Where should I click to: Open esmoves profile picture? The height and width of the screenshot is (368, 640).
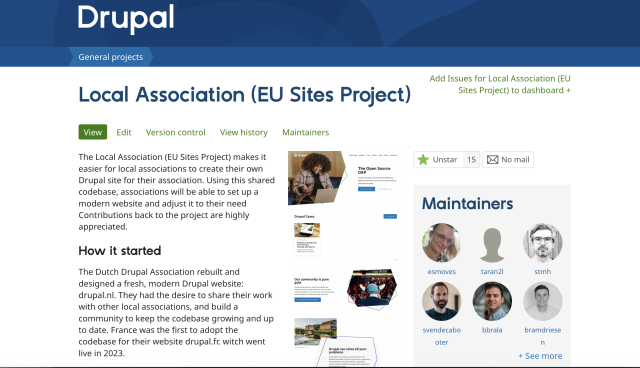pos(441,243)
